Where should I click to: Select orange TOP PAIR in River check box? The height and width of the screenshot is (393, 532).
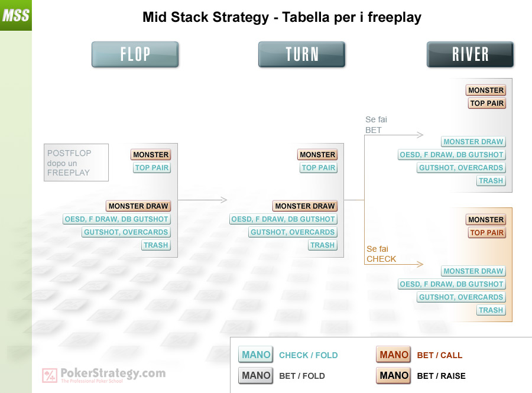pos(487,233)
